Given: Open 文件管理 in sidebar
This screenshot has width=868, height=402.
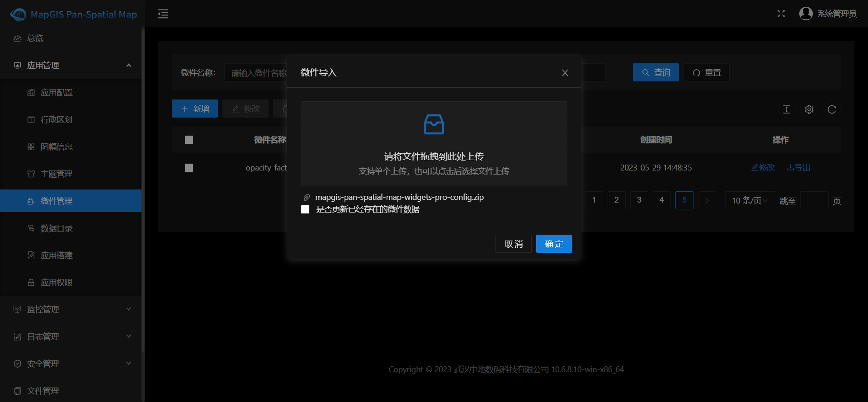Looking at the screenshot, I should coord(71,391).
